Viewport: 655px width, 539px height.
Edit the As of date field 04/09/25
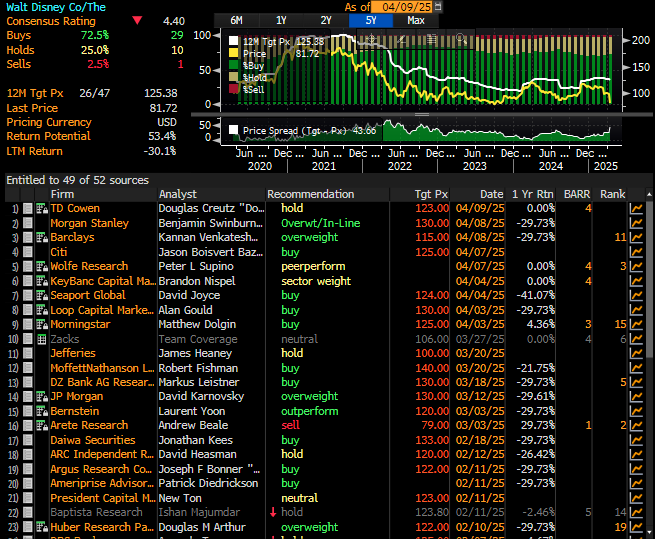coord(402,7)
